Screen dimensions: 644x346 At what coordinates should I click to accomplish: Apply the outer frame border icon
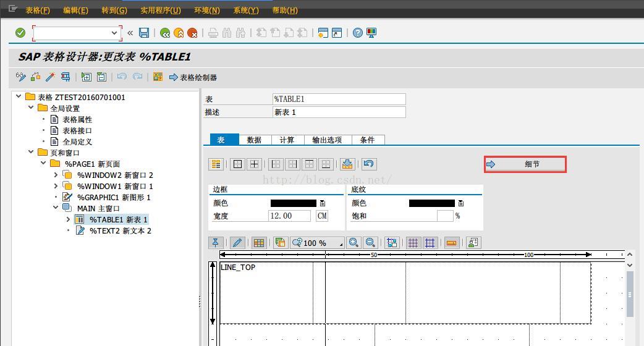tap(237, 164)
